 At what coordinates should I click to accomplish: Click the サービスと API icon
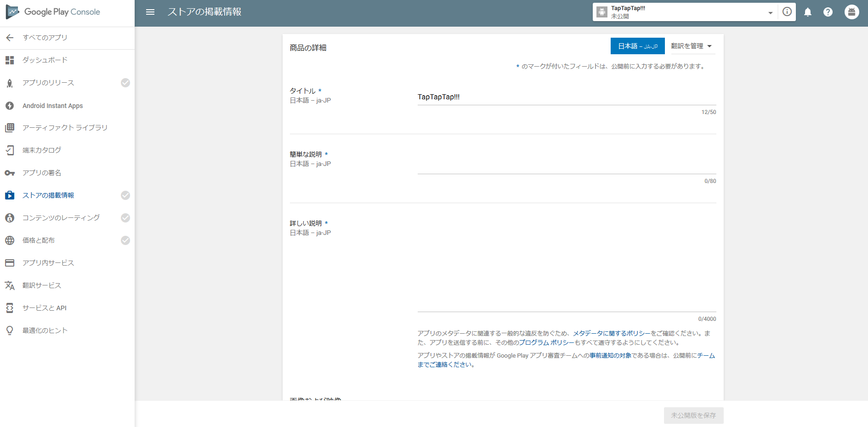pyautogui.click(x=10, y=308)
